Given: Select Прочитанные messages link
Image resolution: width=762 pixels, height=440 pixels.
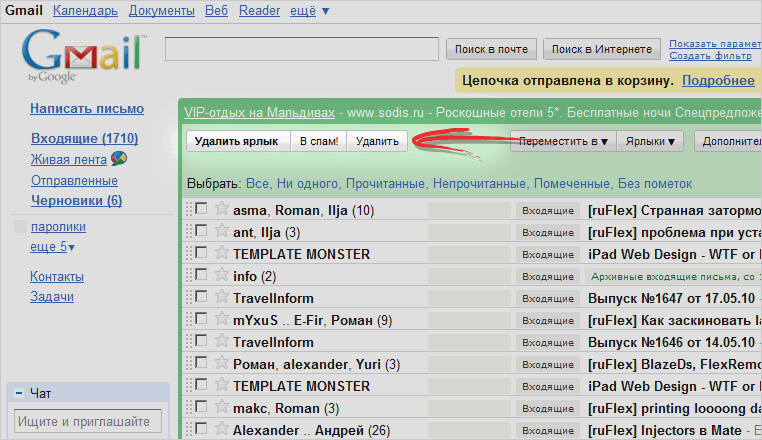Looking at the screenshot, I should [385, 184].
